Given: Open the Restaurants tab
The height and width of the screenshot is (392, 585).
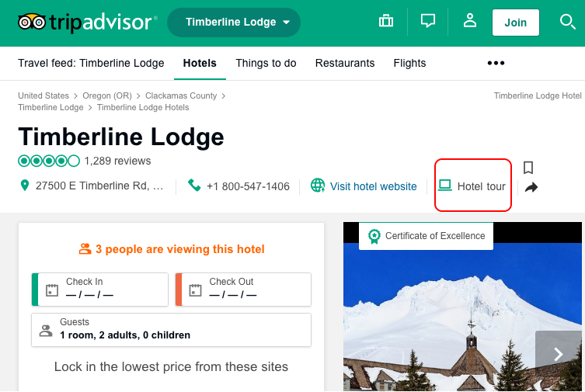Looking at the screenshot, I should point(345,63).
